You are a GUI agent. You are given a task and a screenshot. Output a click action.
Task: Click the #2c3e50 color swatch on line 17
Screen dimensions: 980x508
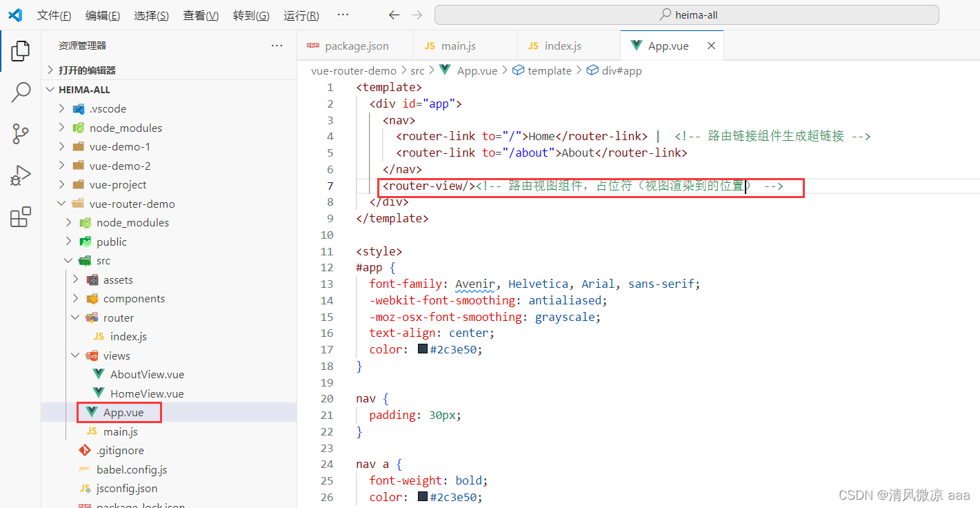pyautogui.click(x=423, y=349)
